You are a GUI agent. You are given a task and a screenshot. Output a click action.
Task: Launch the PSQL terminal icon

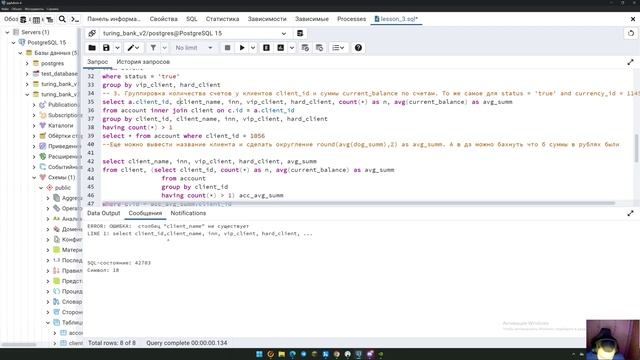tap(75, 19)
